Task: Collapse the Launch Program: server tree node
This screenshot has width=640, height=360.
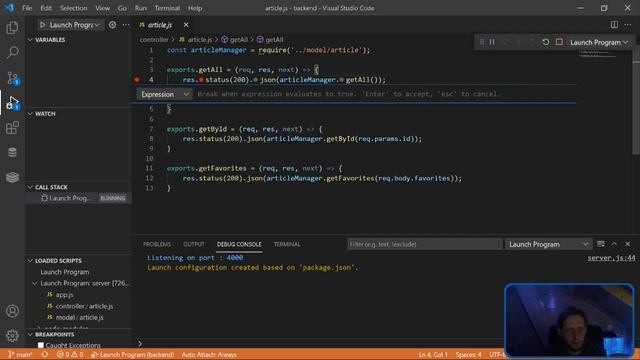Action: point(35,283)
